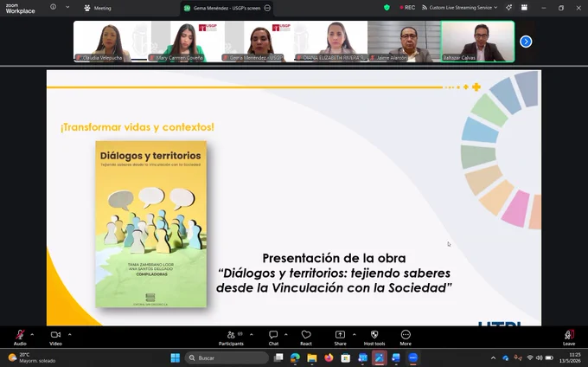Start screen Share
588x367 pixels.
340,338
